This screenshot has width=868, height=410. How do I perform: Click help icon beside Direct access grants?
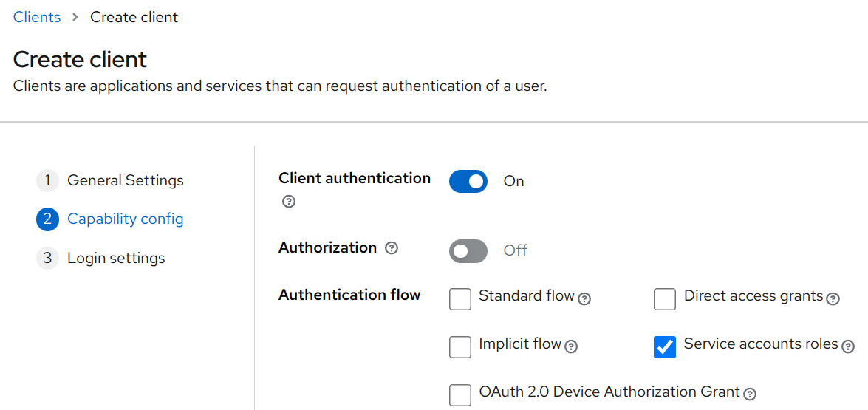tap(833, 299)
